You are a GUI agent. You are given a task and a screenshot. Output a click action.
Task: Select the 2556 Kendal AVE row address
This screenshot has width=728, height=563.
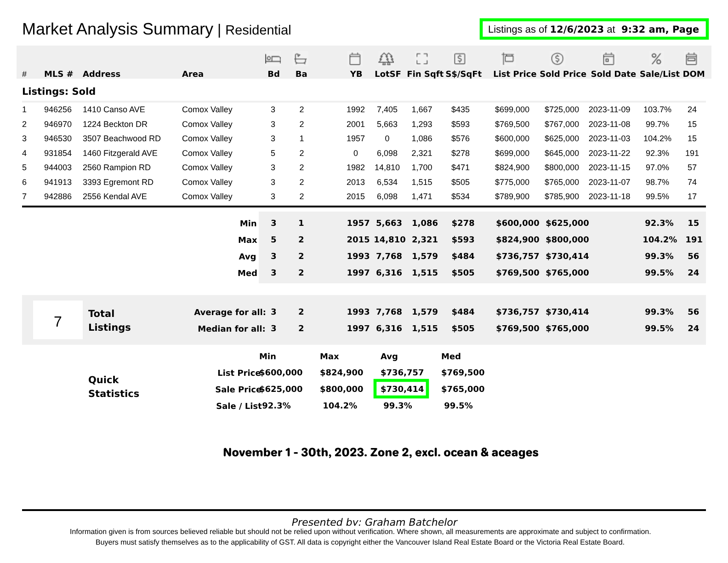pyautogui.click(x=115, y=196)
